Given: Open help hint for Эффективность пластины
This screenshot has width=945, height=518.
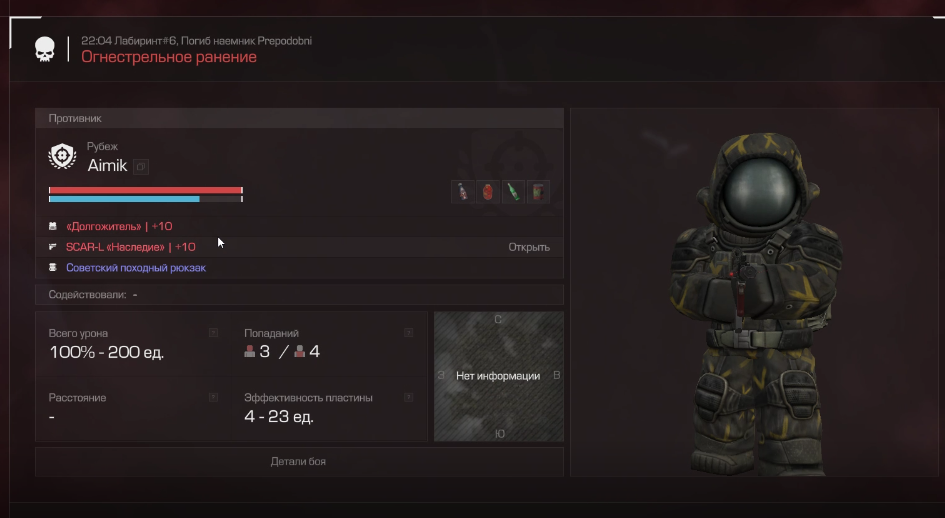Looking at the screenshot, I should (408, 397).
